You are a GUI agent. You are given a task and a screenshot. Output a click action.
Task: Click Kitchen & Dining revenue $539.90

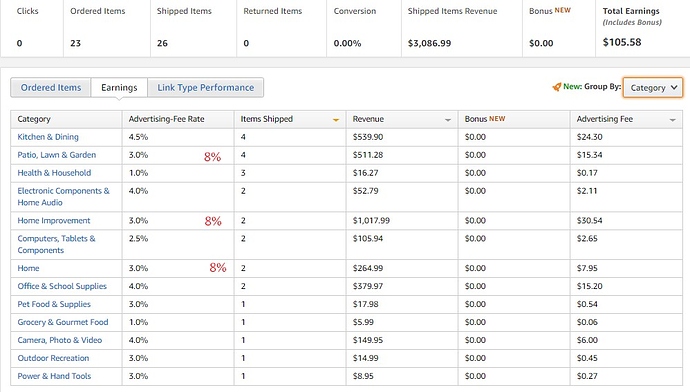[368, 137]
